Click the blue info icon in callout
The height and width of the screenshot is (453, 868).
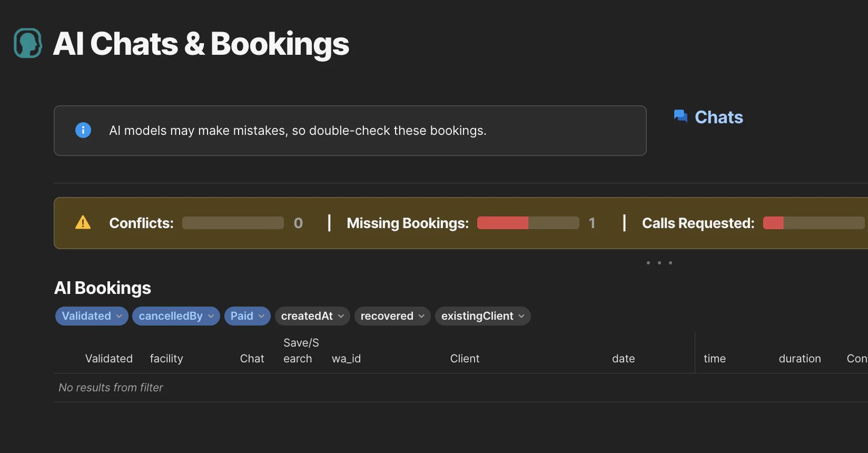[x=83, y=130]
